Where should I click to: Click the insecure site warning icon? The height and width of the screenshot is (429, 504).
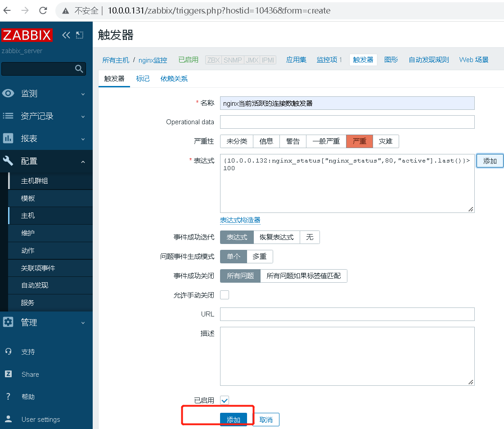66,11
